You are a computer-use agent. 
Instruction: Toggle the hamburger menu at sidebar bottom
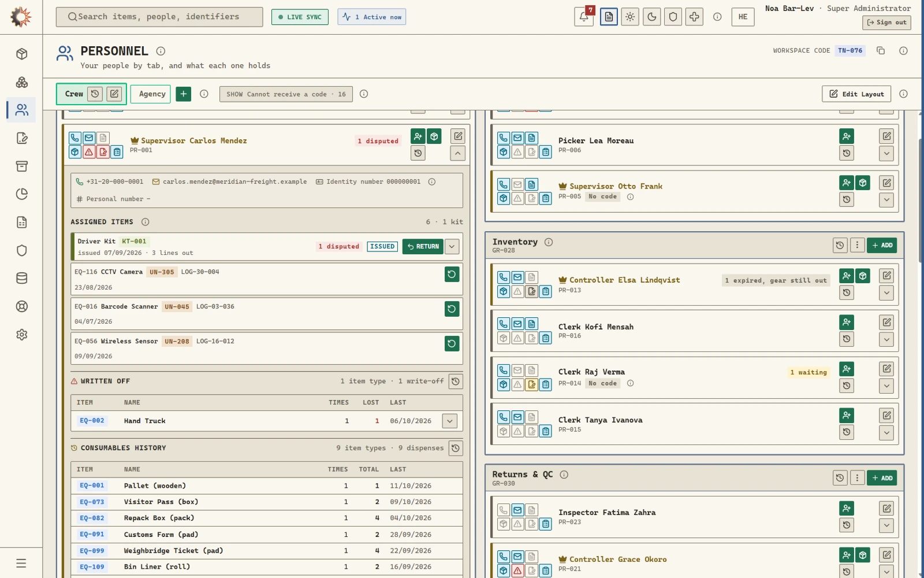21,563
